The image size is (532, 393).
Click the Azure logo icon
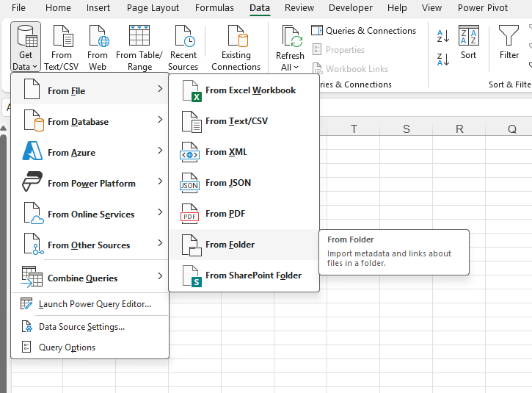click(32, 151)
